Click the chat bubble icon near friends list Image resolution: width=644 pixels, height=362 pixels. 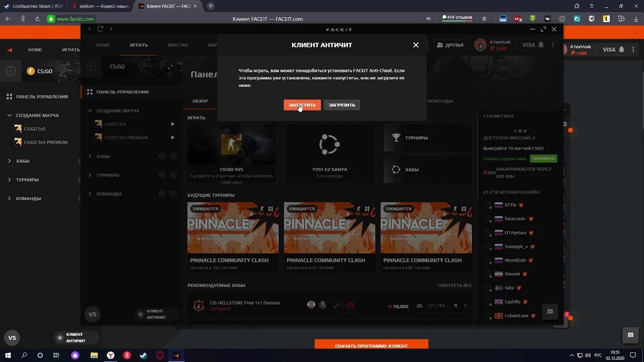tap(549, 312)
